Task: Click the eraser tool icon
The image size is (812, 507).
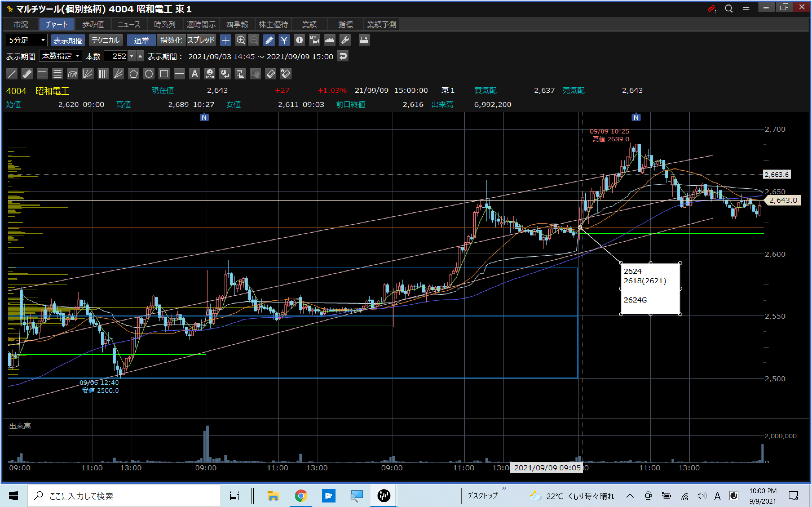Action: pos(270,74)
